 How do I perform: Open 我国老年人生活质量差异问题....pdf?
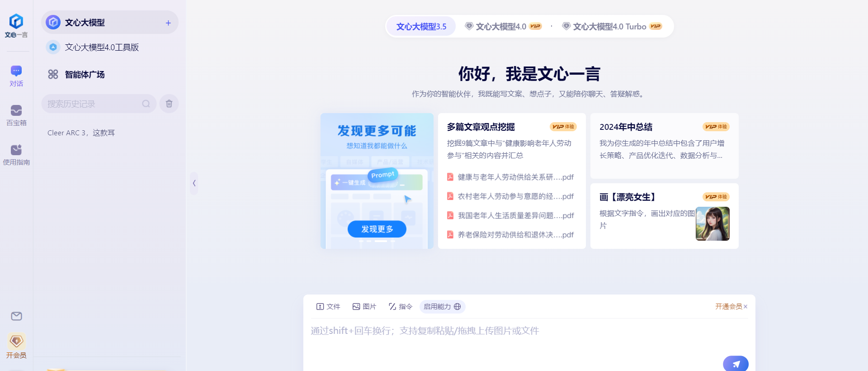coord(510,215)
